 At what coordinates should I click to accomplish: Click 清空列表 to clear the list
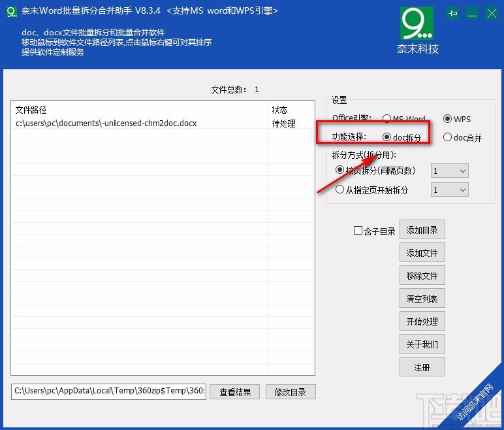tap(422, 299)
